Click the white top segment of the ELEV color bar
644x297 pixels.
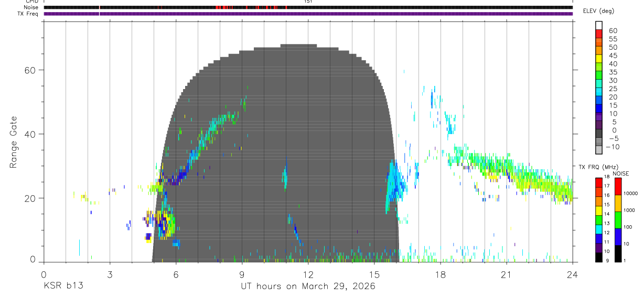(599, 25)
